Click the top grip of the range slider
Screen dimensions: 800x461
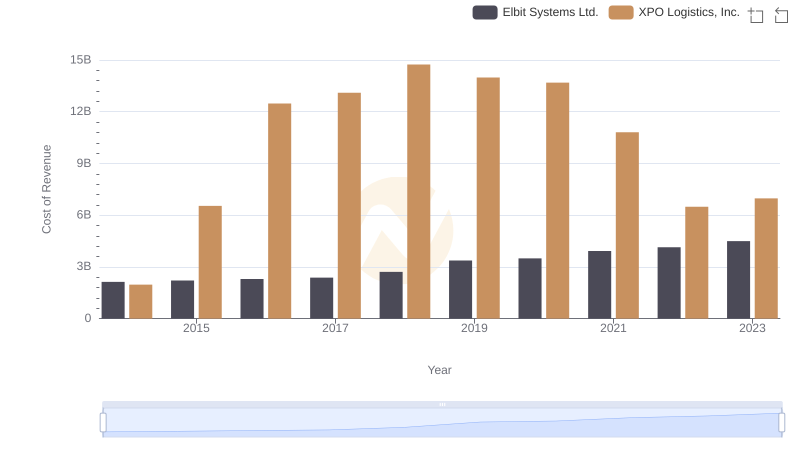click(x=442, y=404)
